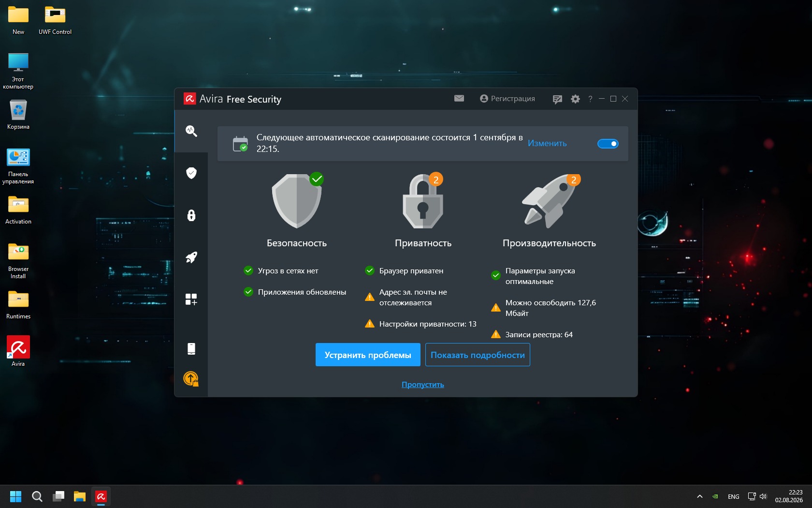Open the taskbar clock and date
Screen dimensions: 812x508
(x=789, y=496)
